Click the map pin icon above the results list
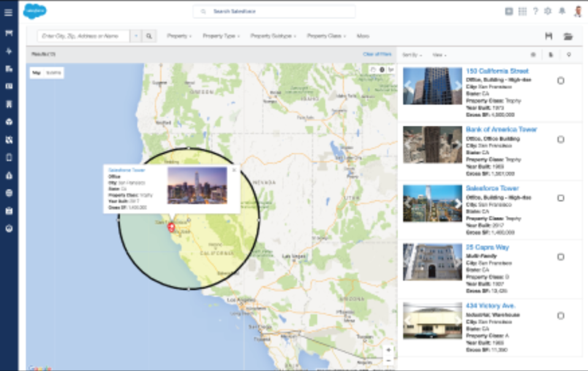588x371 pixels. click(570, 55)
